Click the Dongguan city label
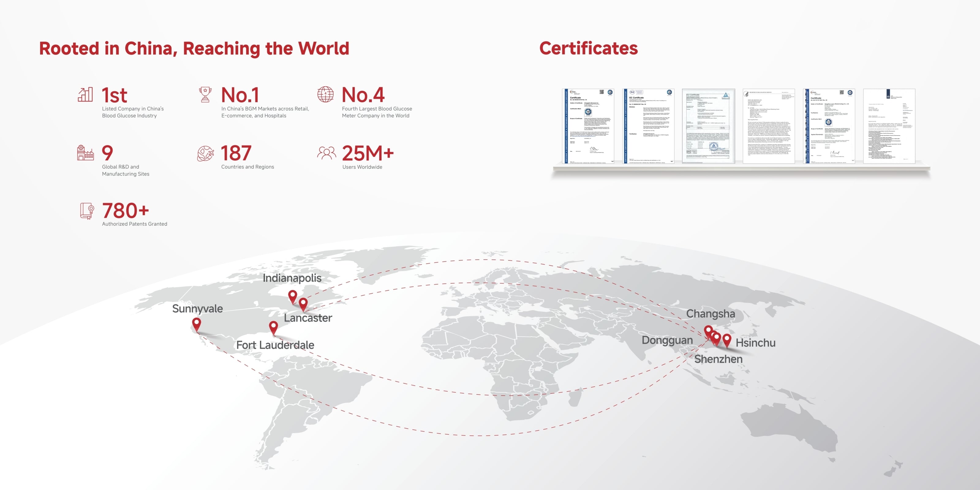980x490 pixels. [667, 340]
